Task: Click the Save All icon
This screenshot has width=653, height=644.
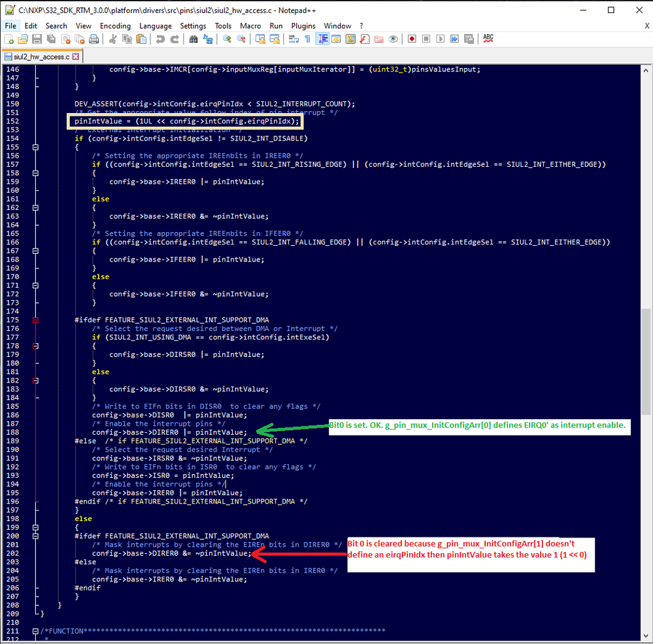Action: coord(51,39)
